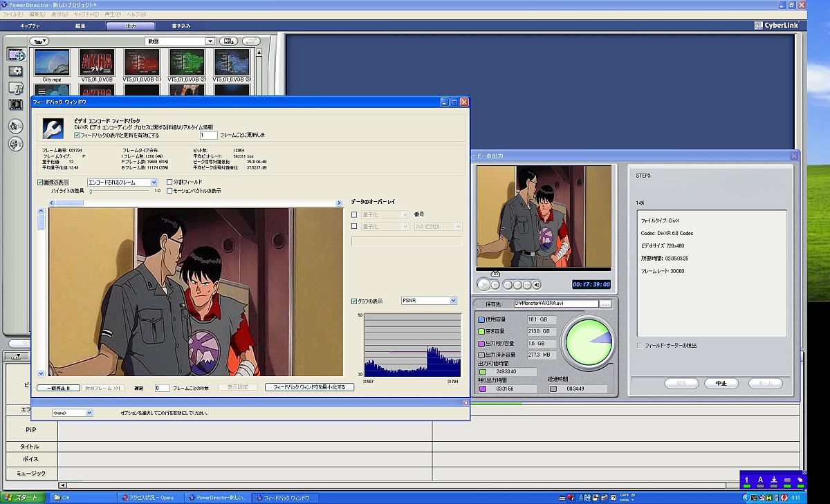Open the 2x2 ピクセル dropdown
Image resolution: width=830 pixels, height=504 pixels.
[438, 226]
